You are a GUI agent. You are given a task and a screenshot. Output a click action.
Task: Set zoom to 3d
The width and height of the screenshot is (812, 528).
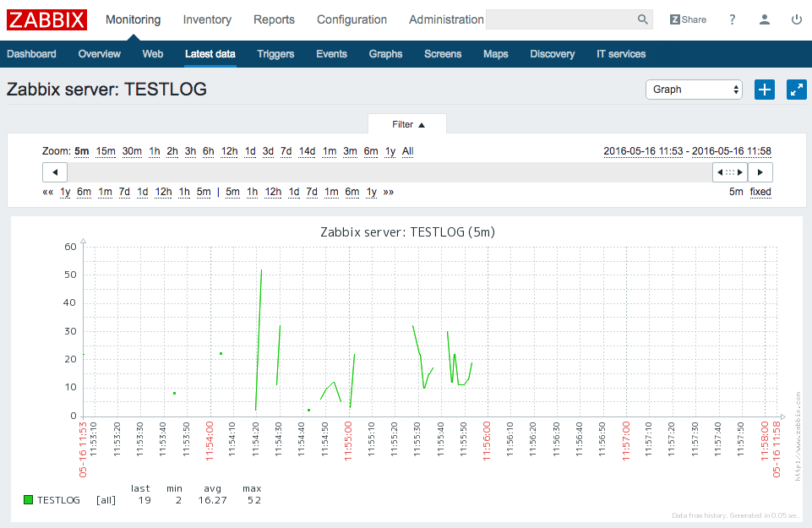[268, 151]
